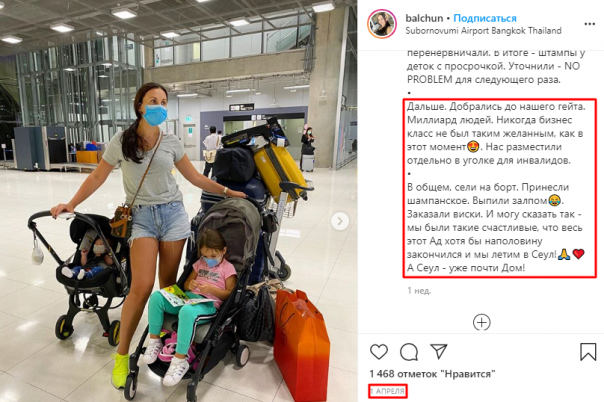Open balchun profile avatar
Viewport: 604px width, 402px height.
click(x=381, y=24)
